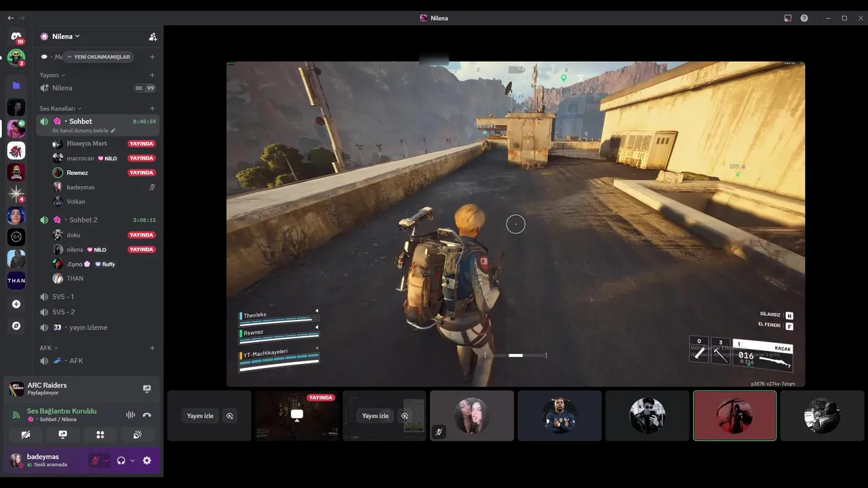Screen dimensions: 868x488
Task: Add a server with the plus icon
Action: click(x=16, y=304)
